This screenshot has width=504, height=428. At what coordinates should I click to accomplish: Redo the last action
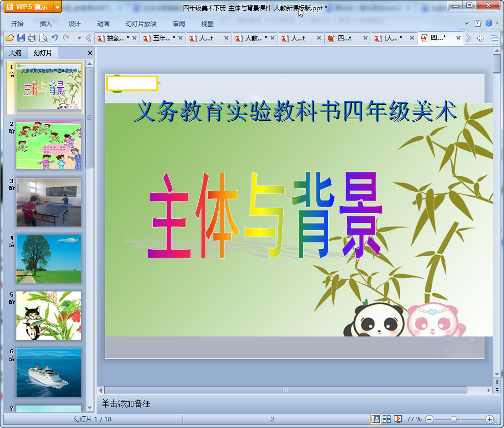66,38
